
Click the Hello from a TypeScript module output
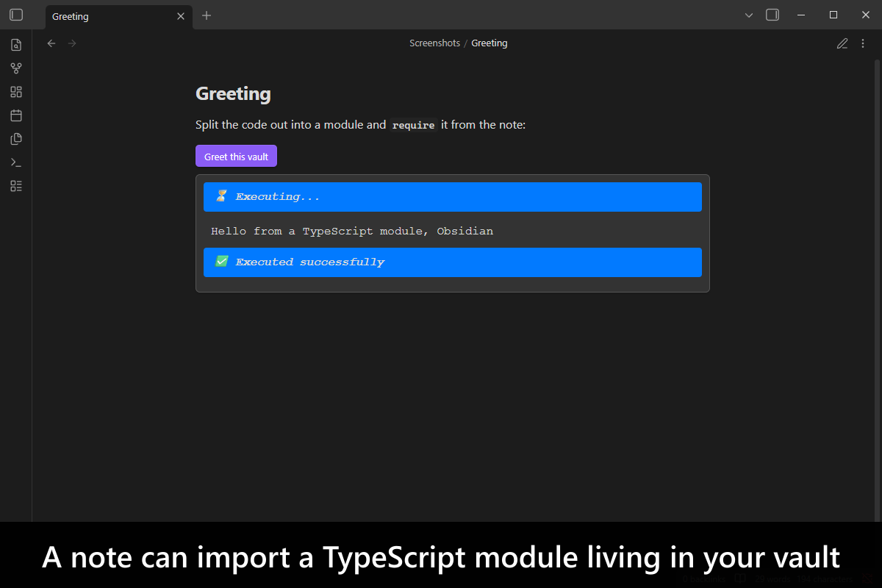352,231
